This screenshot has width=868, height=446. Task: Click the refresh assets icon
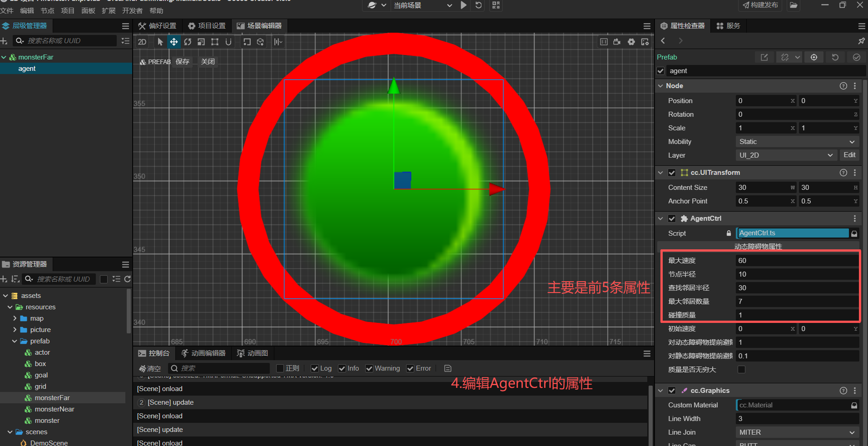[x=127, y=279]
